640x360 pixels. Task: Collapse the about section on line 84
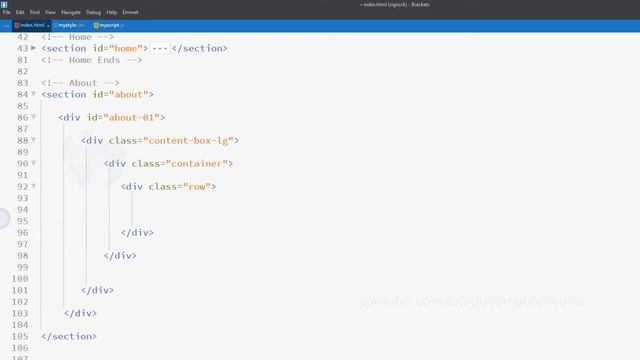[33, 94]
